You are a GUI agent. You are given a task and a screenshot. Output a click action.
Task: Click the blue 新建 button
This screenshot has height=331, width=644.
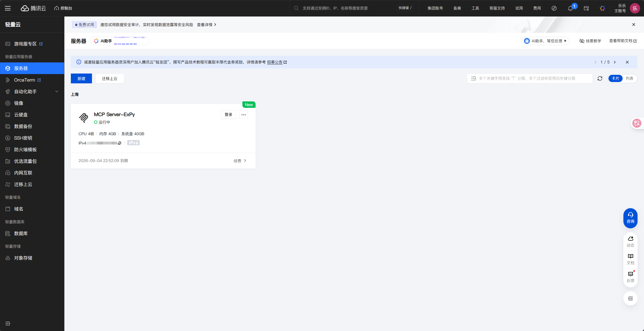point(81,78)
